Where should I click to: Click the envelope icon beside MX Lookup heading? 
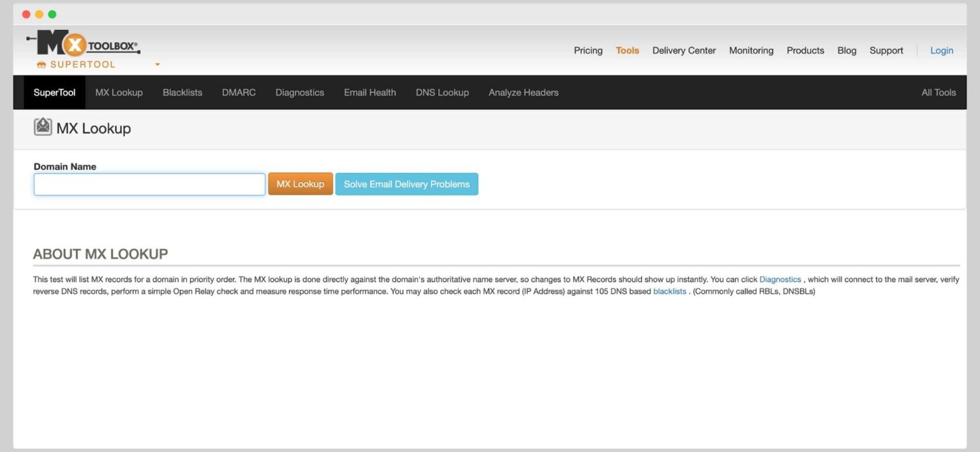pyautogui.click(x=43, y=126)
